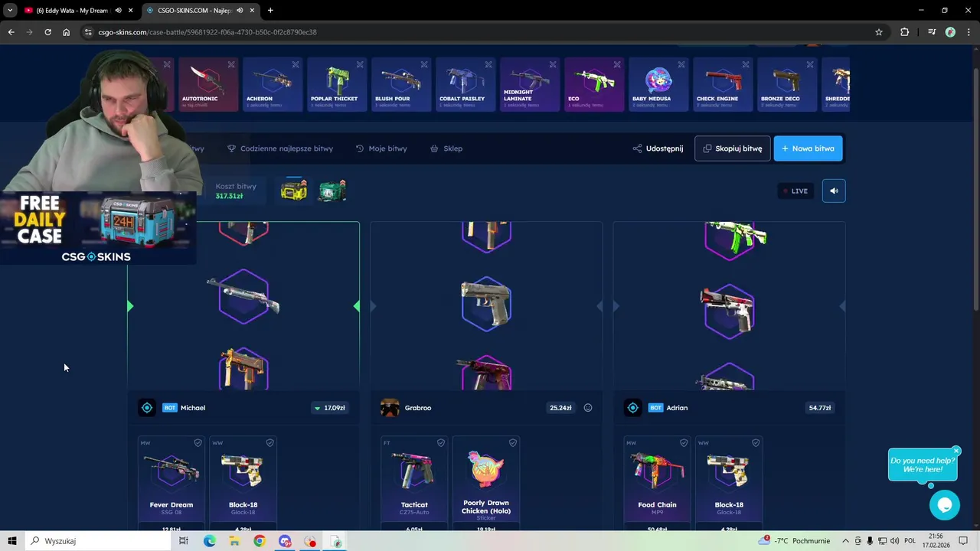Select the yellow case icon in battle header
The image size is (980, 551).
coord(294,191)
